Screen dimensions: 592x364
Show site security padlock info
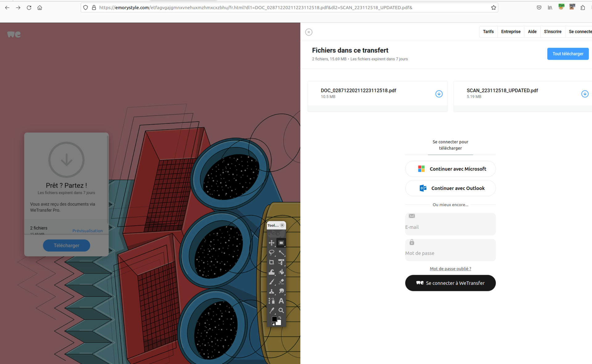tap(94, 8)
